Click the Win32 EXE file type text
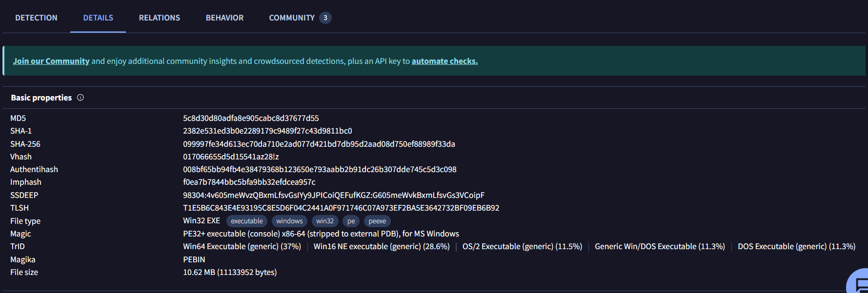Screen dimensions: 868x293 pyautogui.click(x=202, y=220)
